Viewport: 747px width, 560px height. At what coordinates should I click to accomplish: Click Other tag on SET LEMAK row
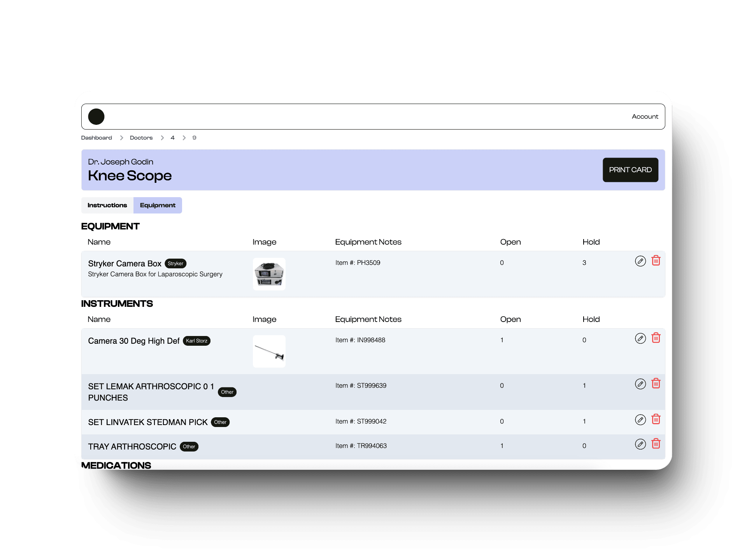(x=227, y=392)
